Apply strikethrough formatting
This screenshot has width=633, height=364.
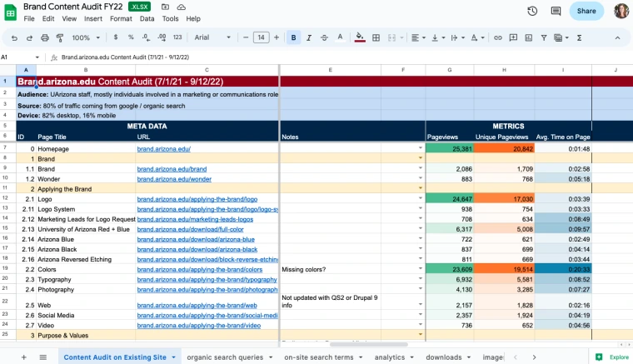point(324,37)
